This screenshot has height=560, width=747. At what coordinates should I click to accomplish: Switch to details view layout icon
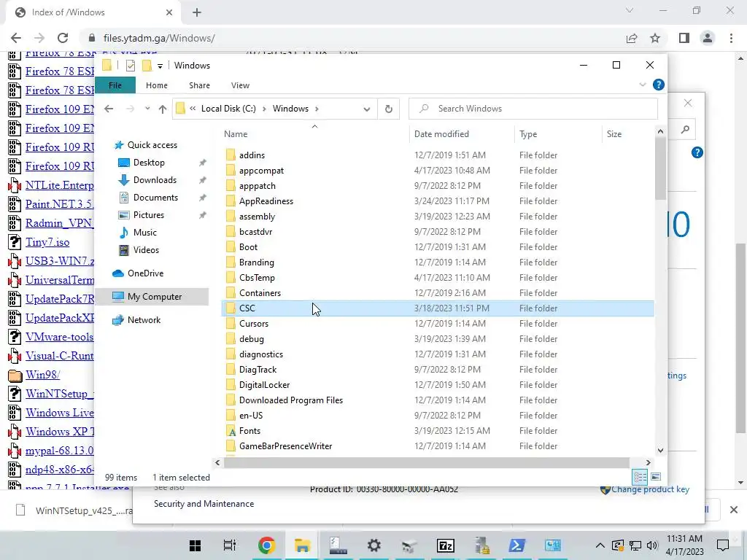tap(640, 477)
